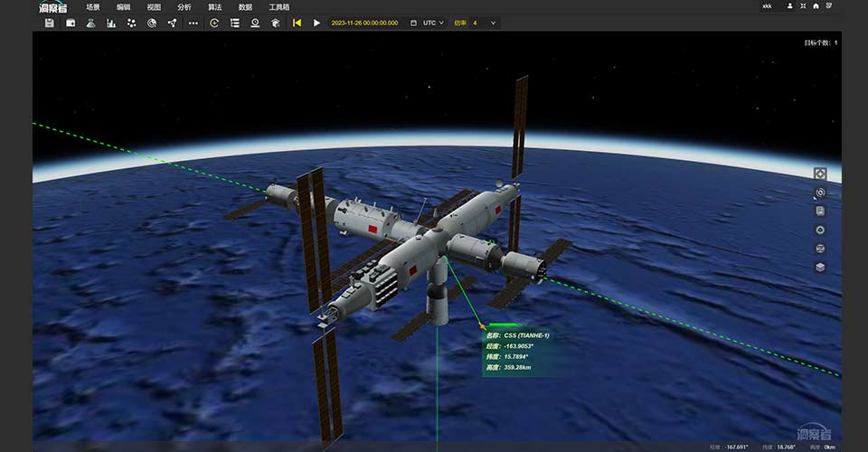Click the Save floppy disk icon

[x=49, y=23]
